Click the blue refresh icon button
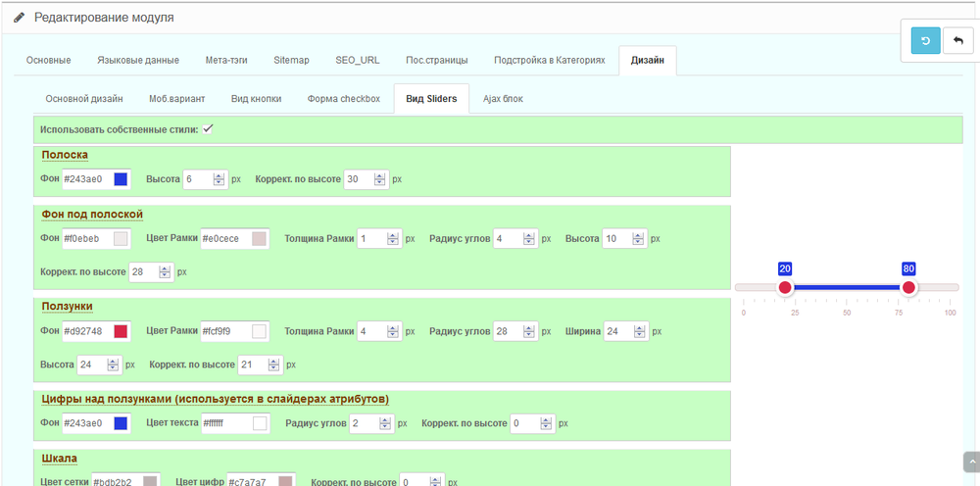 click(926, 40)
